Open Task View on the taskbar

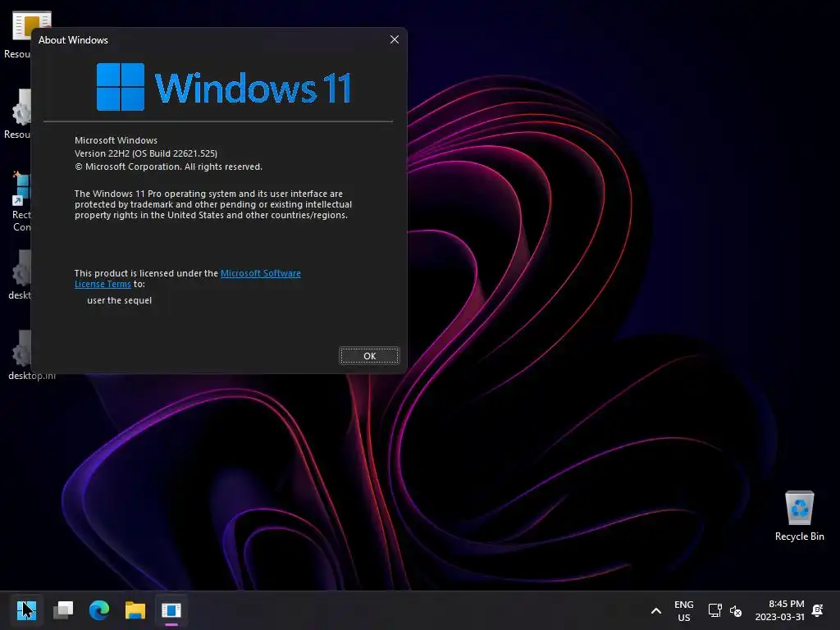coord(63,609)
